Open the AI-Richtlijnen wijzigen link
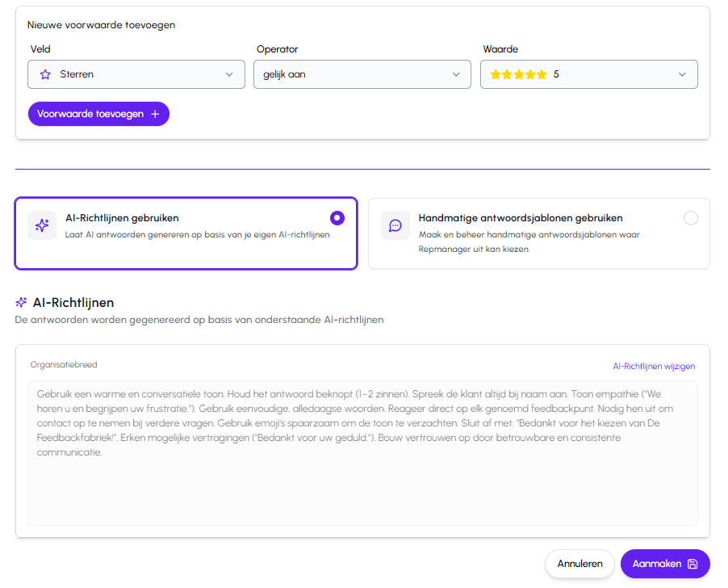 [654, 366]
